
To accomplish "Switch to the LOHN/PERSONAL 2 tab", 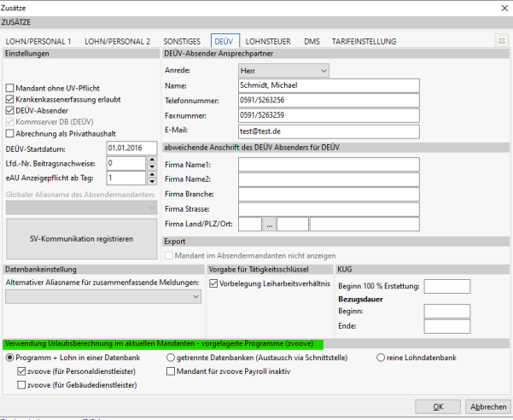I will pyautogui.click(x=118, y=42).
